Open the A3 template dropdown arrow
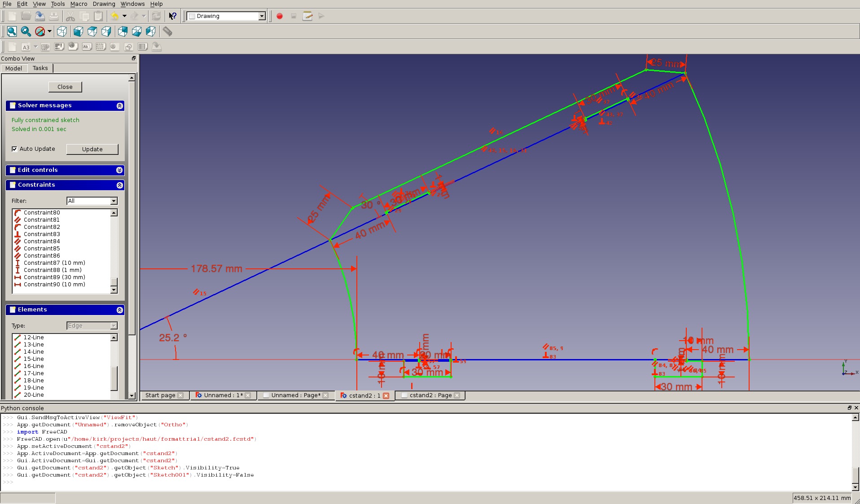The height and width of the screenshot is (504, 860). click(x=35, y=47)
